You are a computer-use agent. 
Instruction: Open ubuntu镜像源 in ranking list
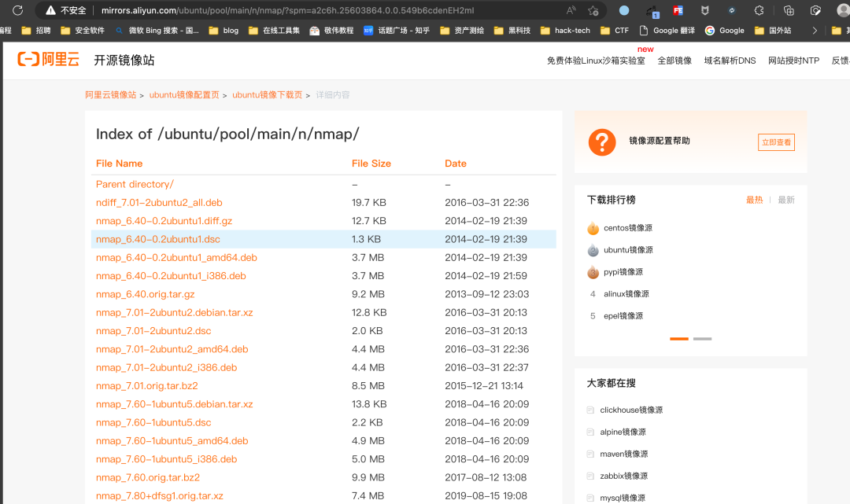click(x=628, y=249)
